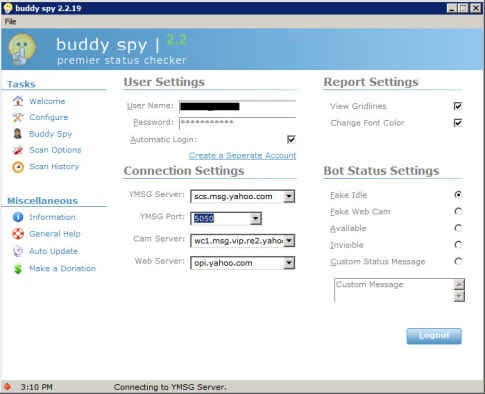Click the red status icon in status bar
Viewport: 485px width, 394px height.
7,387
